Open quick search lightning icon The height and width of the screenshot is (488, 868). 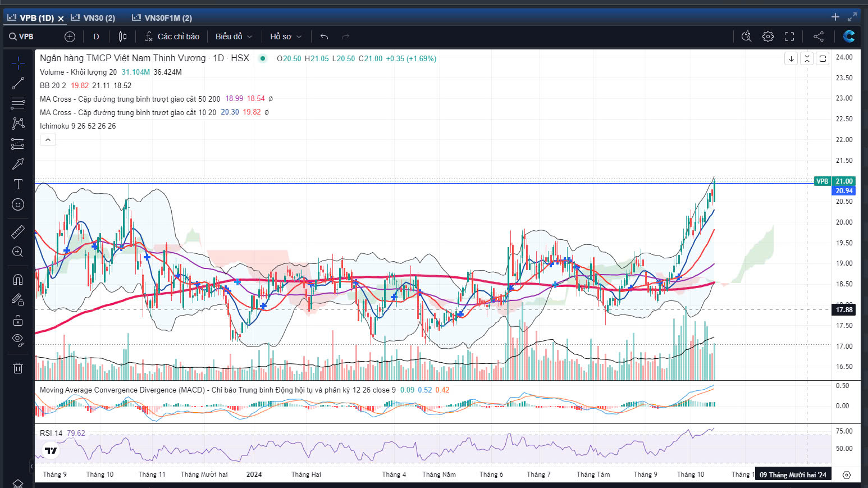746,37
